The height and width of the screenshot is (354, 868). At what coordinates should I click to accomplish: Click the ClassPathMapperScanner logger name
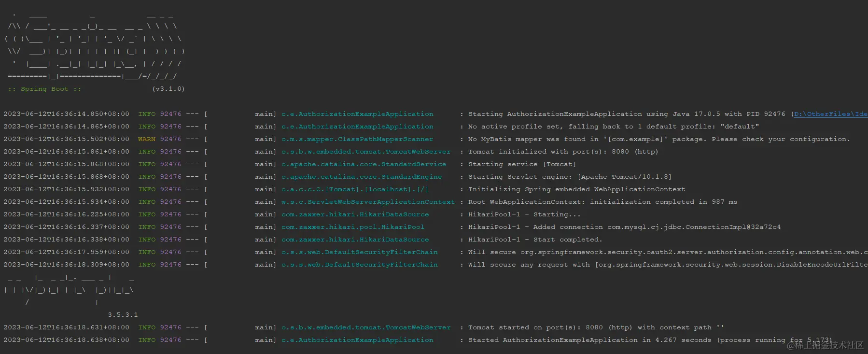(x=357, y=139)
